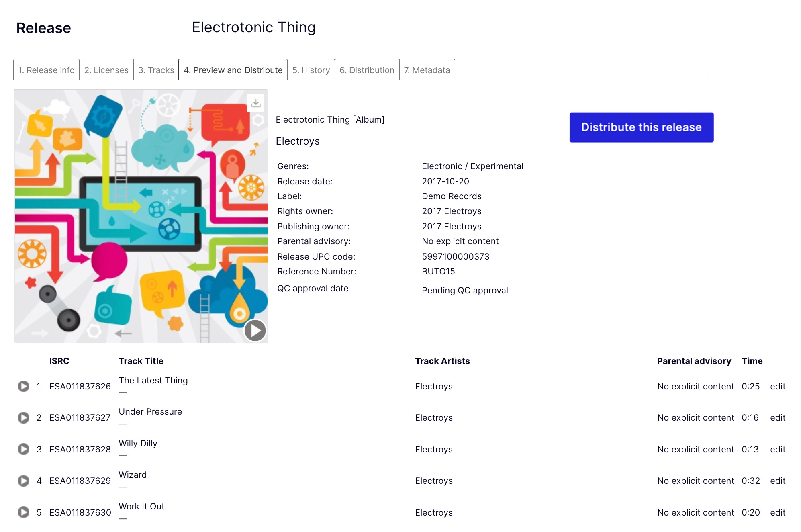801x532 pixels.
Task: Switch to the Metadata tab
Action: click(426, 70)
